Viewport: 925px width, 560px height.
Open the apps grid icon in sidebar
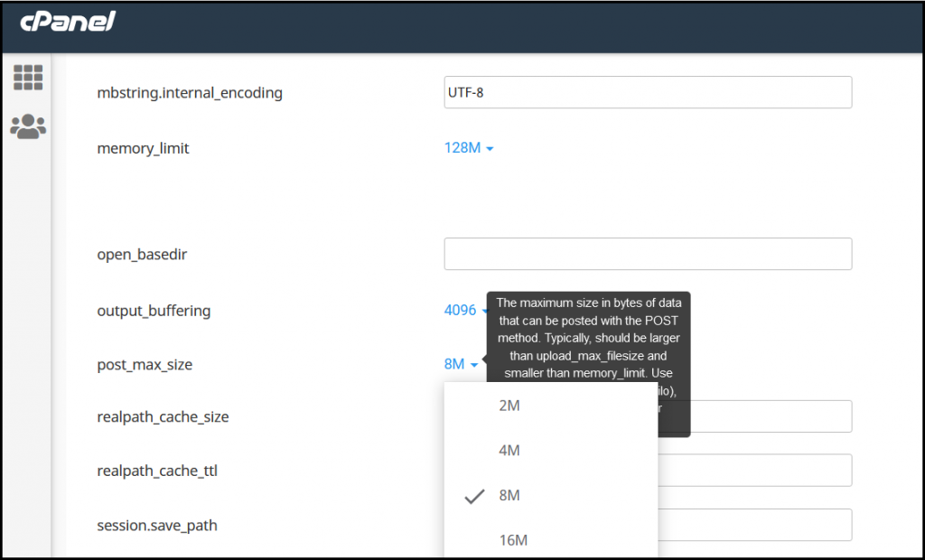tap(28, 78)
